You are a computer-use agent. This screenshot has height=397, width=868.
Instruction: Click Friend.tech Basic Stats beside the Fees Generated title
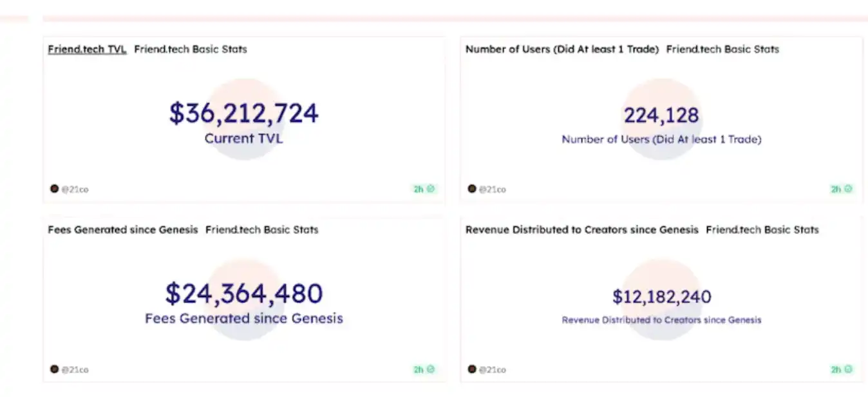(x=261, y=229)
